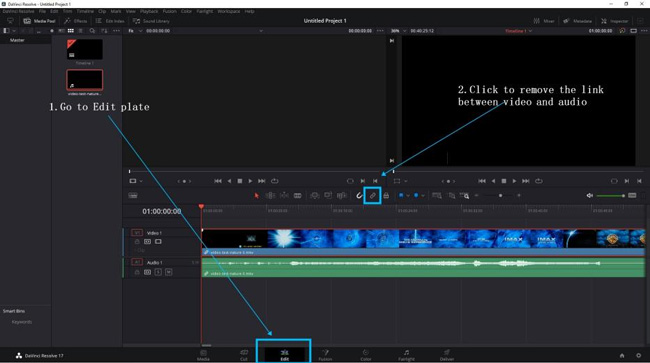Go to the Deliver page
This screenshot has height=363, width=650.
click(x=447, y=355)
